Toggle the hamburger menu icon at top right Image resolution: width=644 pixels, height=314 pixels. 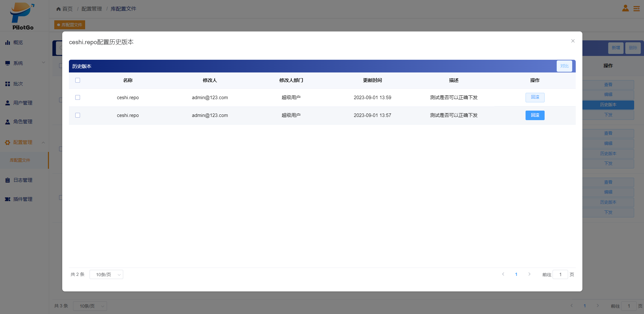(636, 9)
